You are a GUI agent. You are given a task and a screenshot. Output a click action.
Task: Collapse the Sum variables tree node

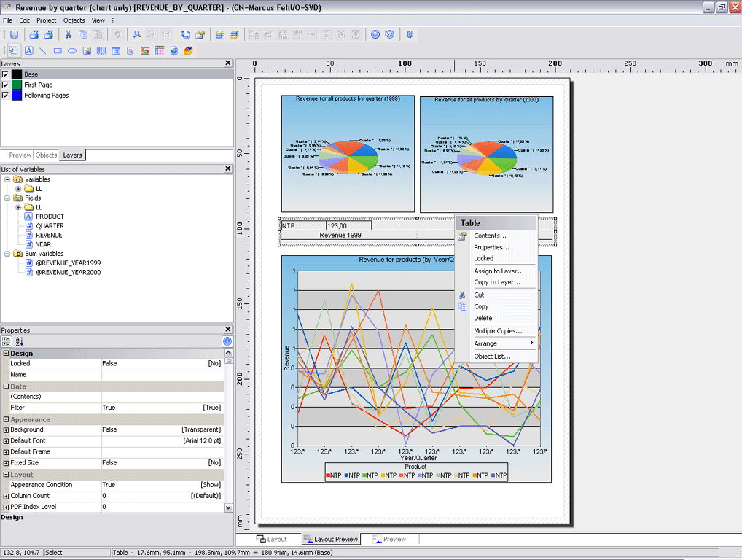(8, 254)
